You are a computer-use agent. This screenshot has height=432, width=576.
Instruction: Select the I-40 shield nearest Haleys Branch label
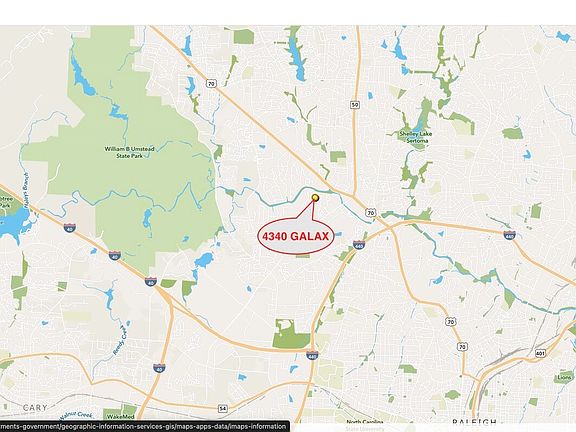[70, 228]
